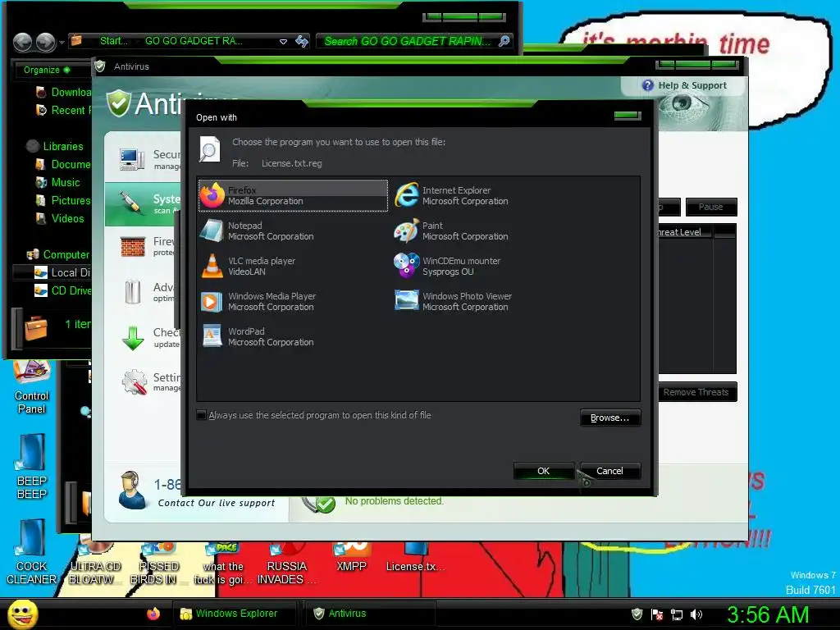The width and height of the screenshot is (840, 630).
Task: Open Documents library in Explorer
Action: (63, 164)
